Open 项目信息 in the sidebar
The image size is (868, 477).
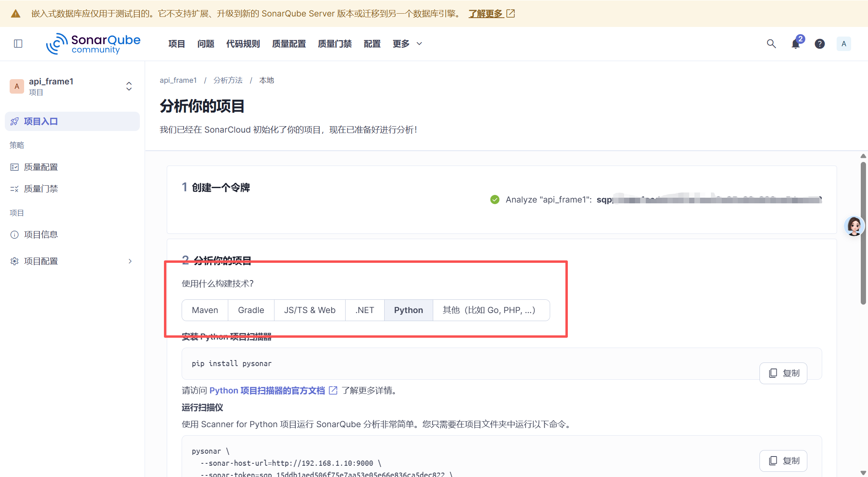[x=41, y=234]
